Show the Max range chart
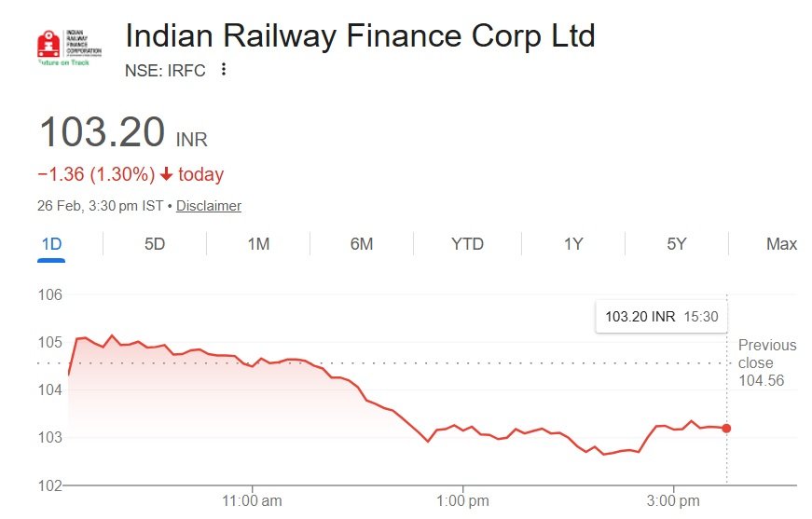812x519 pixels. 781,244
